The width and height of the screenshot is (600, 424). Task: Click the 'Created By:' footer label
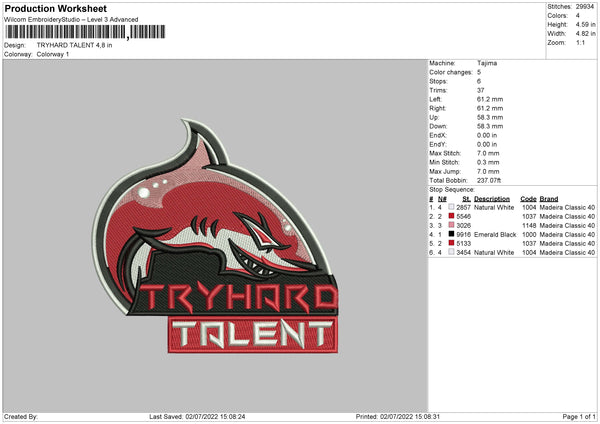[21, 417]
